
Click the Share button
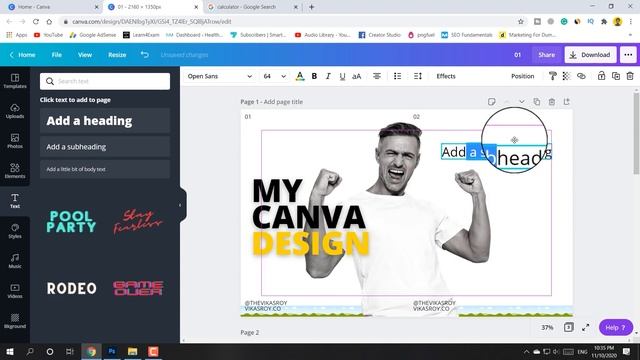click(x=546, y=55)
